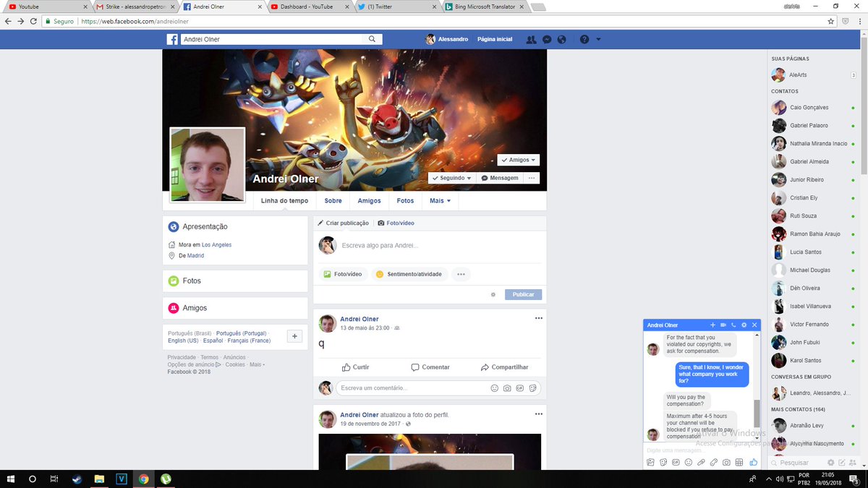
Task: Add sticker to the comment box
Action: pos(532,388)
